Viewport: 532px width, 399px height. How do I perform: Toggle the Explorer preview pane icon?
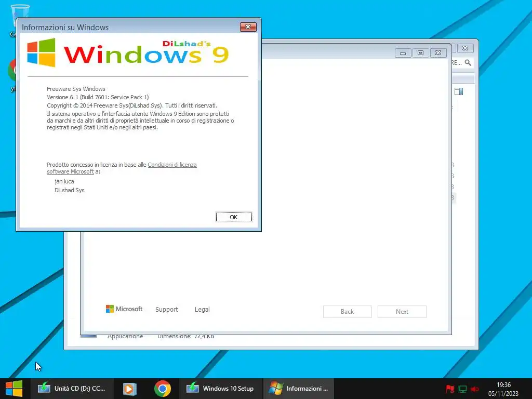pyautogui.click(x=459, y=91)
